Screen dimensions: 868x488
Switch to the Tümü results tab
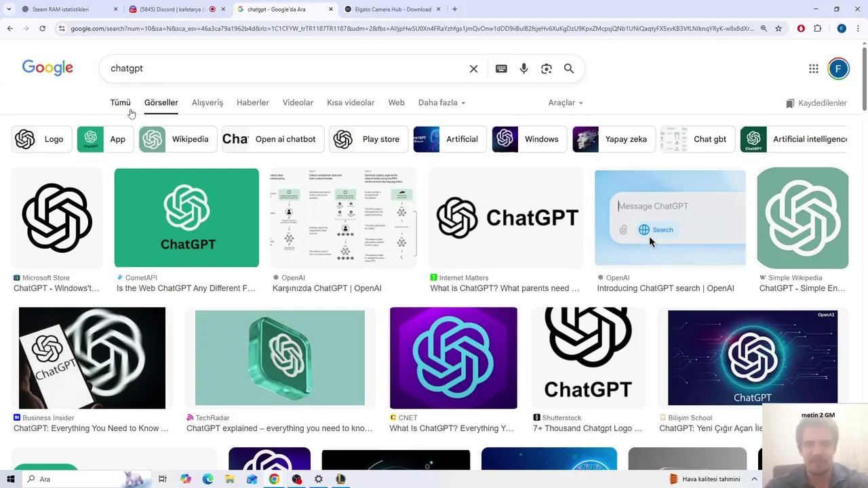pos(120,102)
